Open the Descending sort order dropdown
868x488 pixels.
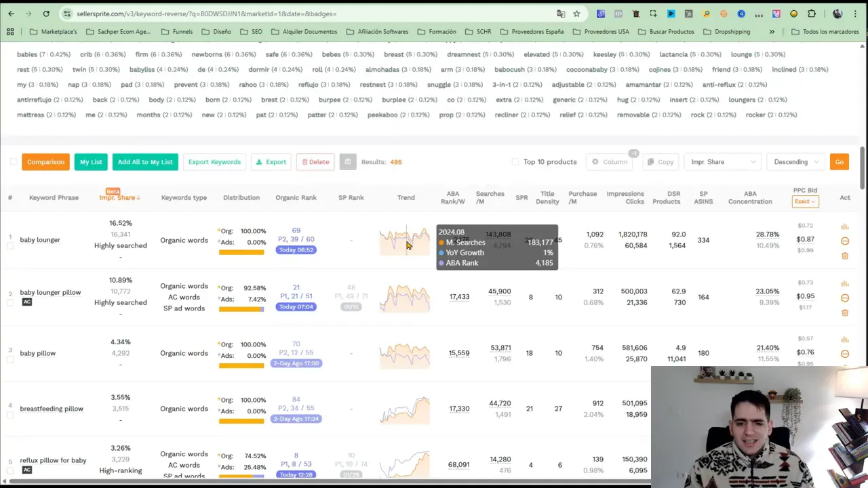[x=795, y=161]
